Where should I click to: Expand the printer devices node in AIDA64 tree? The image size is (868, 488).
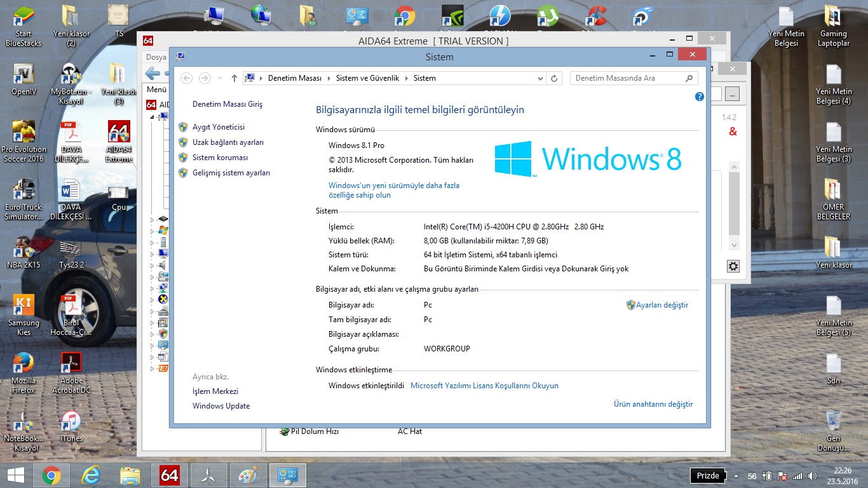coord(152,311)
